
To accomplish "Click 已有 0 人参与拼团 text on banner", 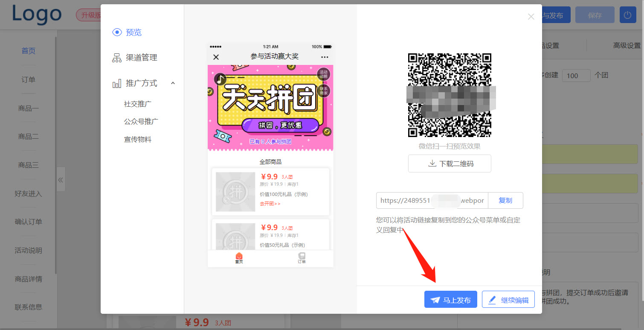I will coord(270,141).
